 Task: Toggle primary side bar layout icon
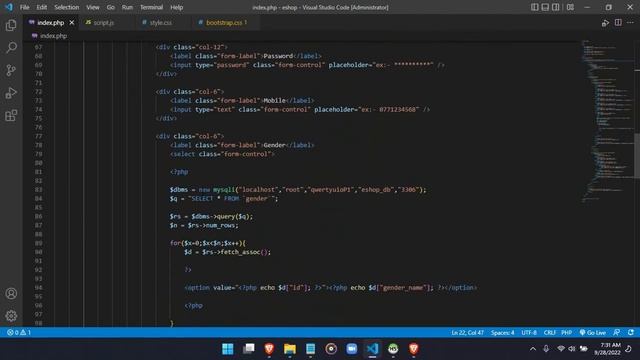(x=535, y=7)
